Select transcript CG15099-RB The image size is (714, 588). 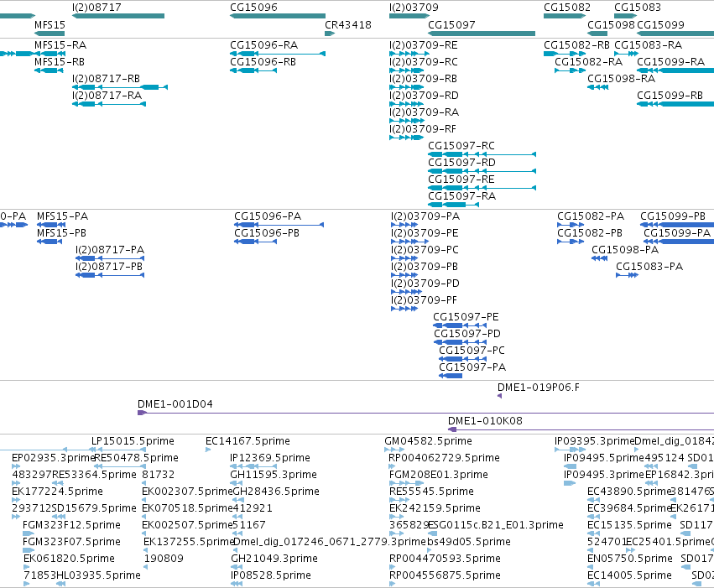675,104
